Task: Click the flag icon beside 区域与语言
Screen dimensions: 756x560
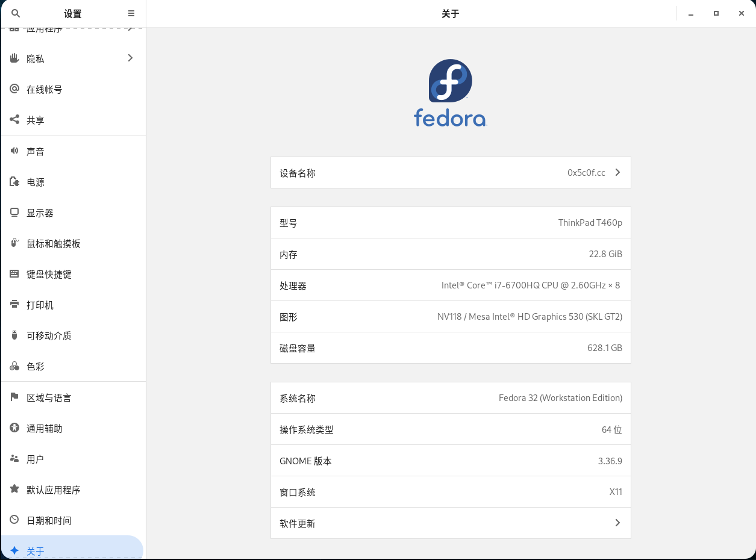Action: 14,397
